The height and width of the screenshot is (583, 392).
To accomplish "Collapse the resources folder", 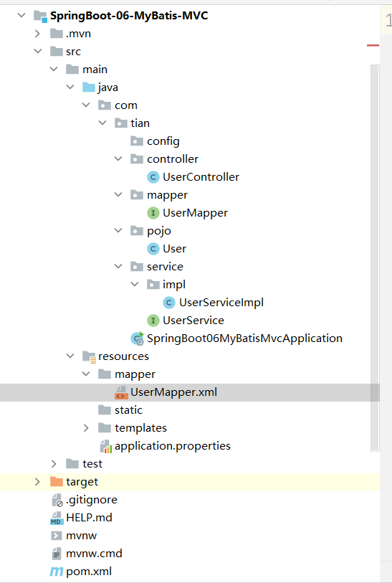I will pos(70,356).
